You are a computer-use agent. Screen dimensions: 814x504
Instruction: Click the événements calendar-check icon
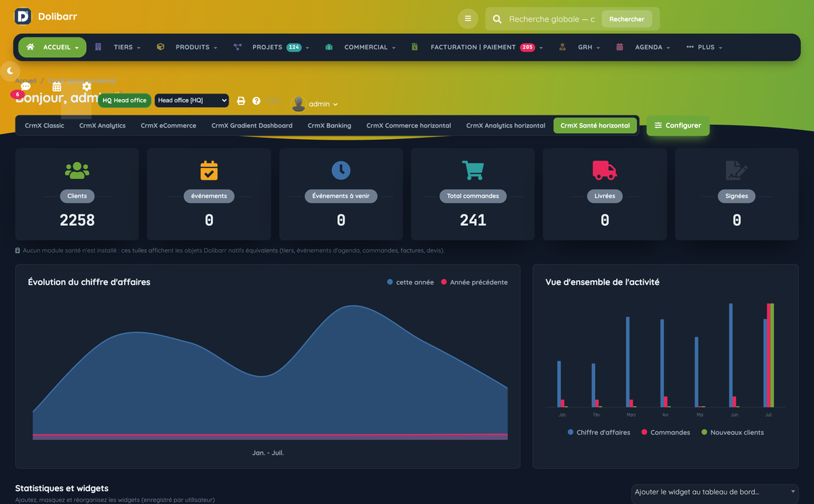pyautogui.click(x=209, y=170)
